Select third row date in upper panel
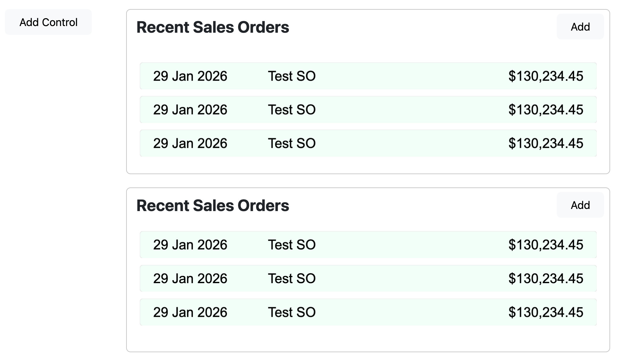Viewport: 618px width, 364px height. click(x=190, y=143)
